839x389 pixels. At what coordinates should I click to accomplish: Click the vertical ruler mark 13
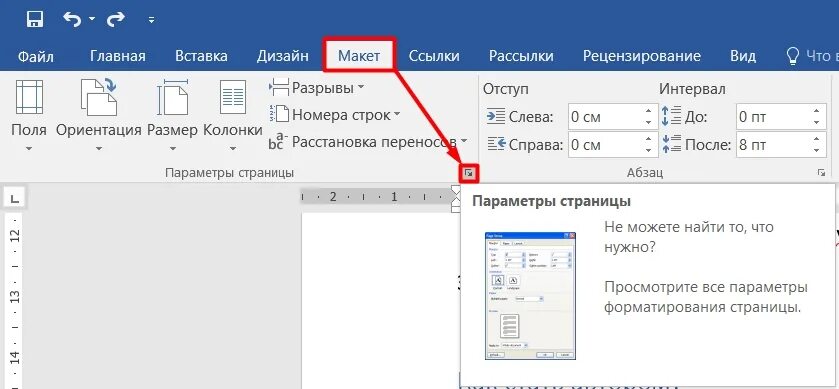[15, 295]
